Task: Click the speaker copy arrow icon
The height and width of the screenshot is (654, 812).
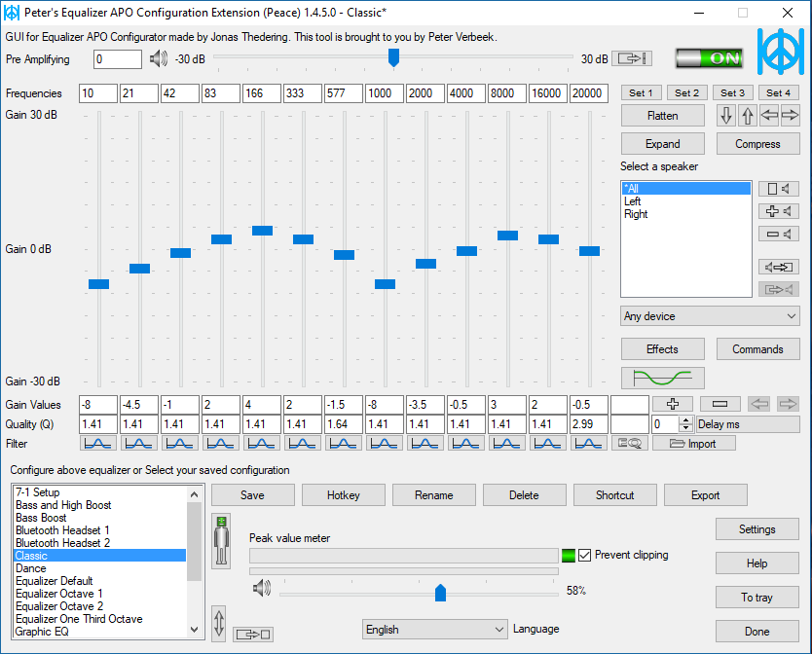Action: pos(779,268)
